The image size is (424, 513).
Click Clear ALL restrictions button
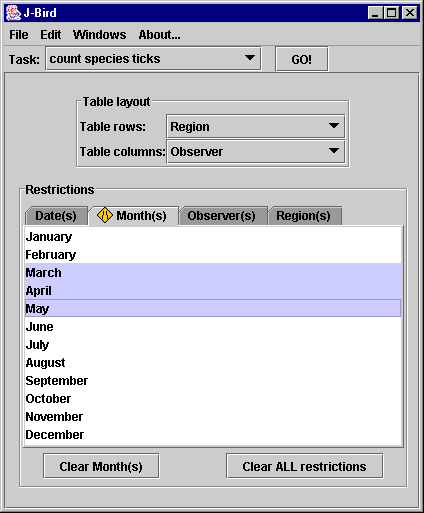click(304, 466)
